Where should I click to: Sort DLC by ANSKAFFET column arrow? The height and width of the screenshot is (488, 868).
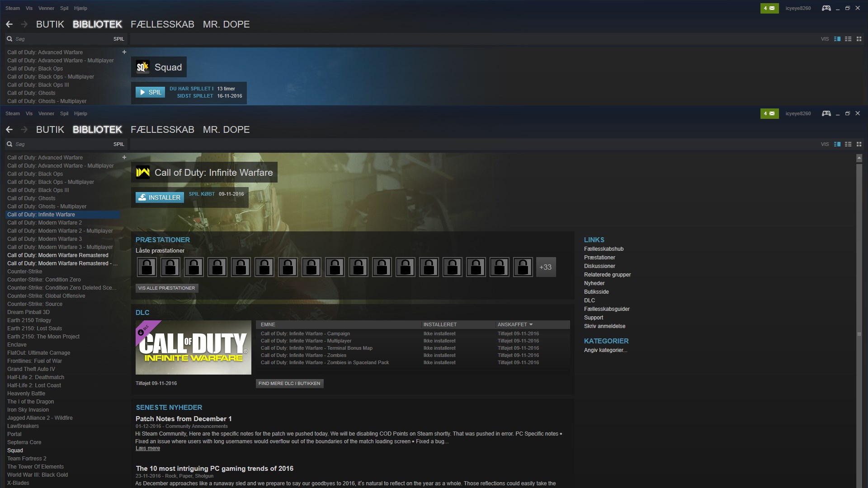pos(531,324)
